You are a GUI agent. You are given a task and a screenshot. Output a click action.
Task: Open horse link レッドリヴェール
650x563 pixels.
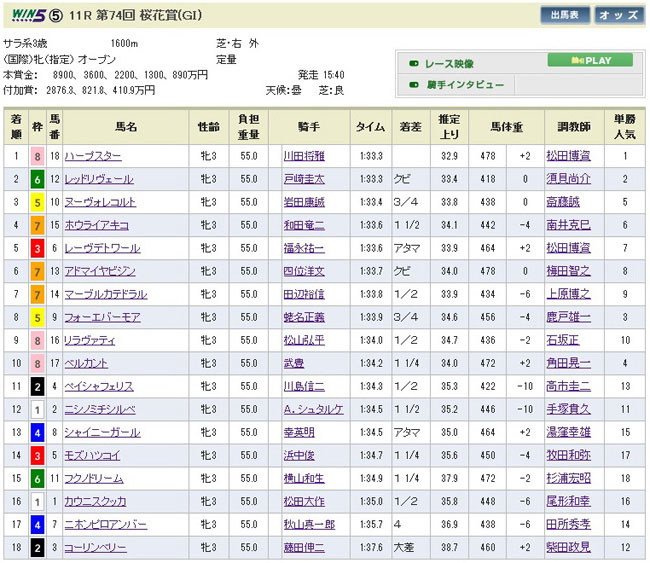pyautogui.click(x=99, y=179)
